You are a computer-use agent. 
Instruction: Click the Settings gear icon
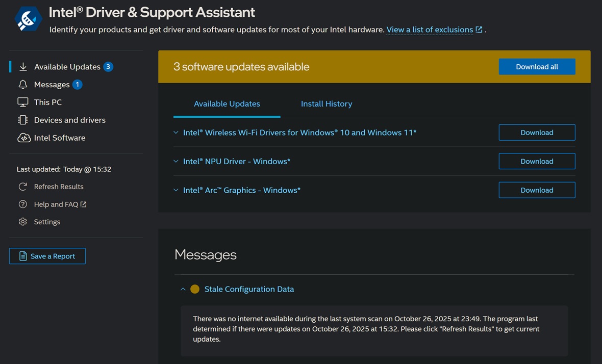(x=23, y=222)
